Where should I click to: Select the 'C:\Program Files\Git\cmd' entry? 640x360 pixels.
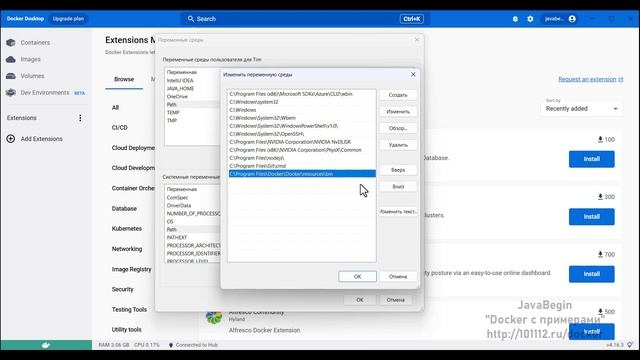click(x=302, y=166)
